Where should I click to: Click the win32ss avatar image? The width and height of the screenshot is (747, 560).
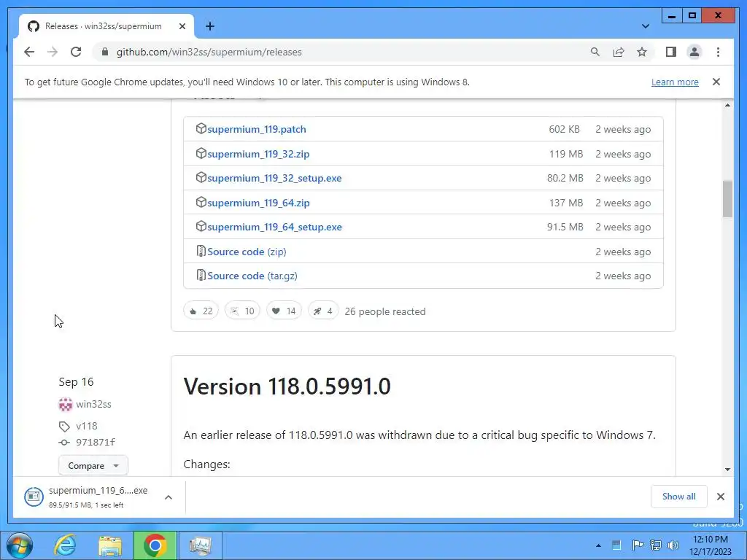[x=65, y=404]
